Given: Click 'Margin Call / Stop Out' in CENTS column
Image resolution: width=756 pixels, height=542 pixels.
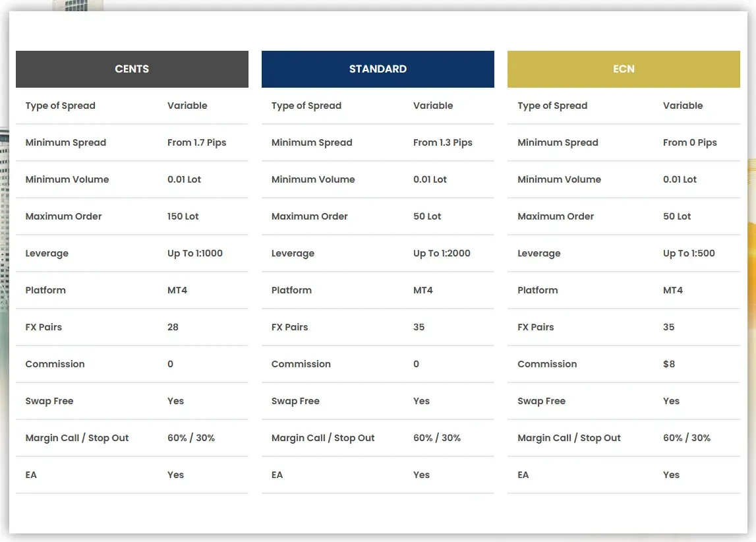Looking at the screenshot, I should (77, 438).
